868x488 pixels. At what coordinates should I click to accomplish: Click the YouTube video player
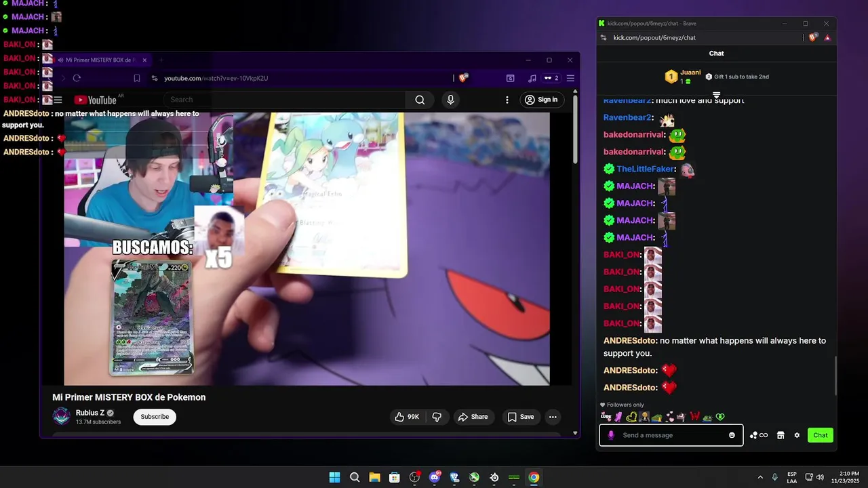click(x=307, y=249)
